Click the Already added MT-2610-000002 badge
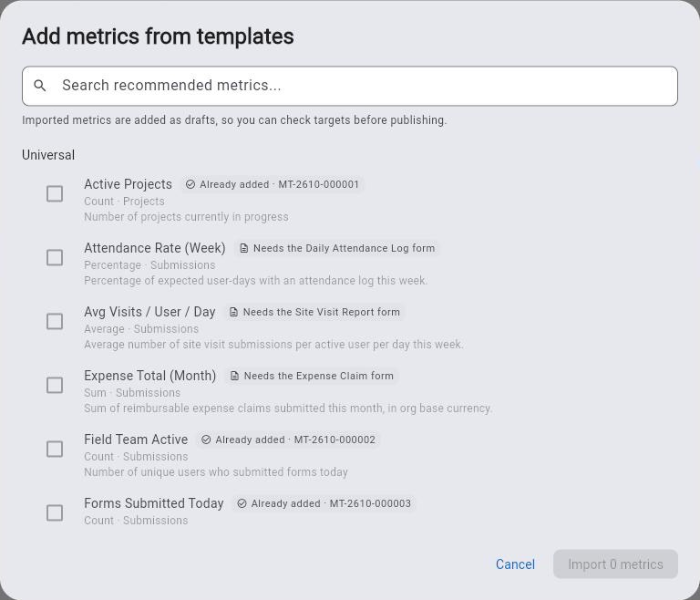700x600 pixels. (288, 440)
